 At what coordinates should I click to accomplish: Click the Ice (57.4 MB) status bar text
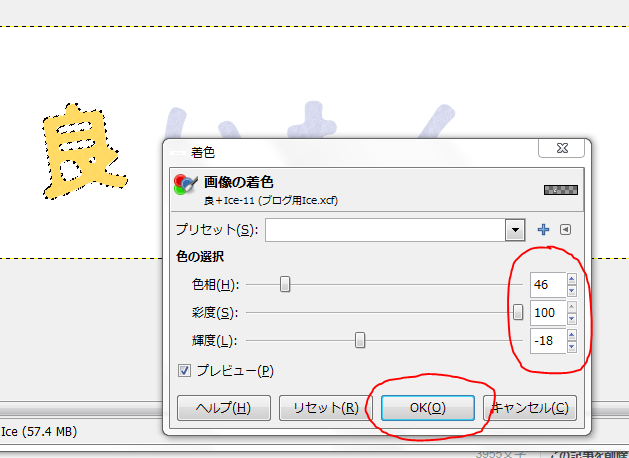click(39, 432)
